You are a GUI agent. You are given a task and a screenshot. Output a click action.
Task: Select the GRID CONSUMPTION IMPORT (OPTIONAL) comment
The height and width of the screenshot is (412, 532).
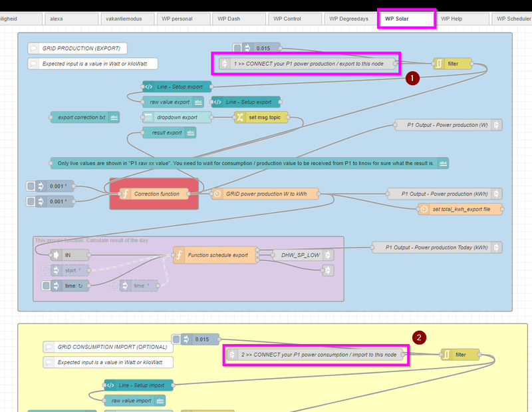pos(108,347)
